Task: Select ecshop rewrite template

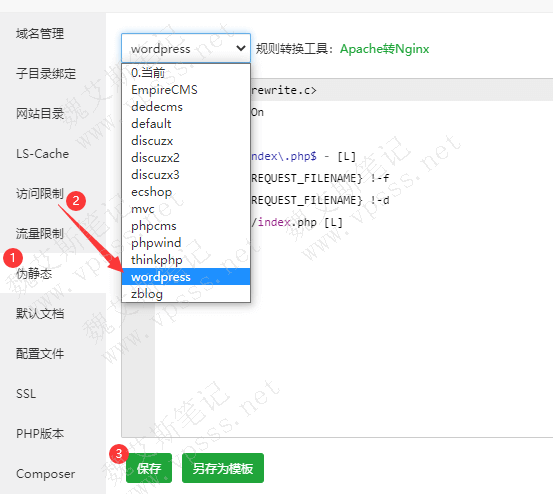Action: (x=186, y=192)
